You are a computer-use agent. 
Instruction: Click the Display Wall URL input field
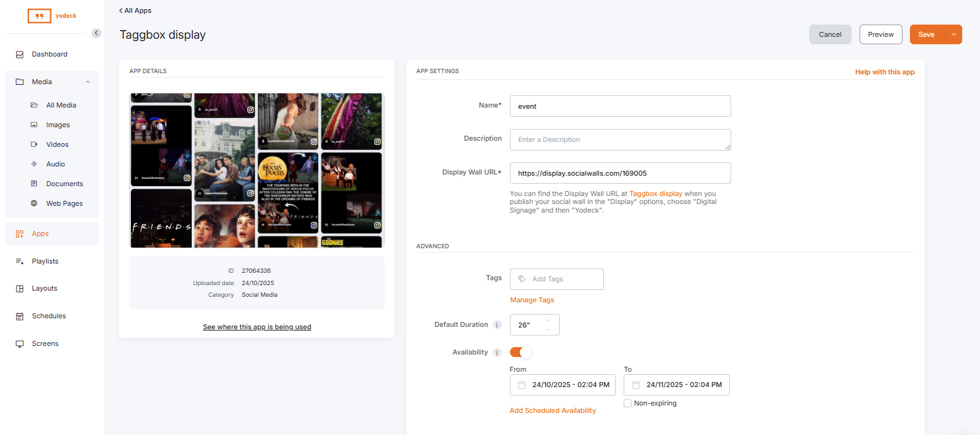coord(620,173)
